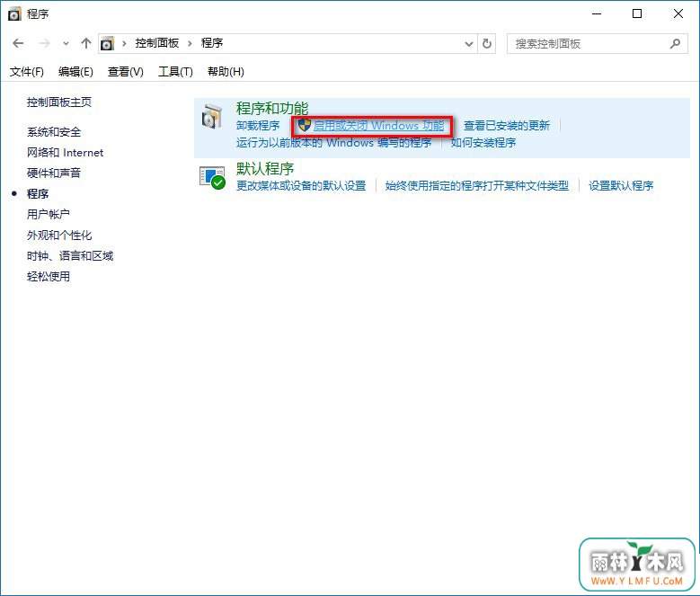Viewport: 700px width, 596px height.
Task: Click the window title bar program icon
Action: (14, 14)
